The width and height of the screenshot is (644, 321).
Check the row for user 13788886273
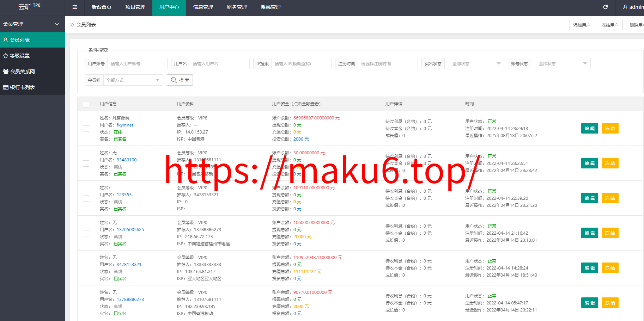click(86, 303)
